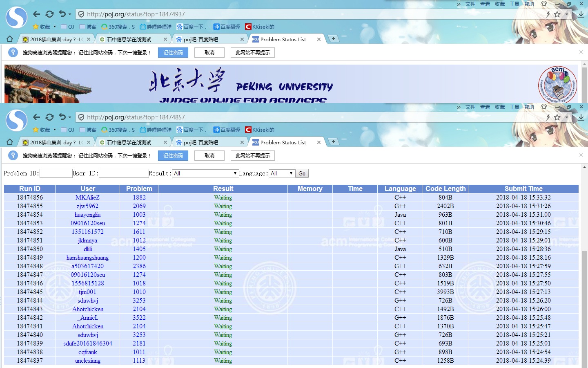Screen dimensions: 588x368
Task: Open the KKiseki的 bookmark in lower window
Action: click(260, 130)
